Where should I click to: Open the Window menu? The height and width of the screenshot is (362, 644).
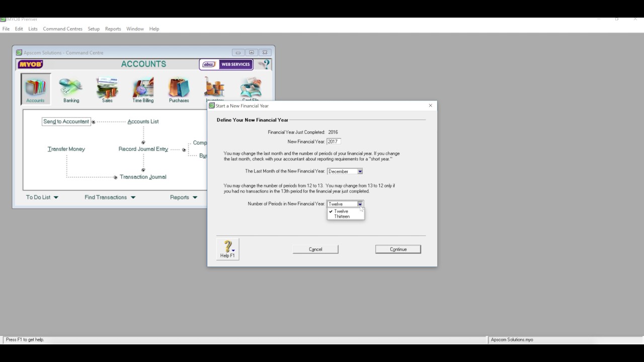click(135, 29)
